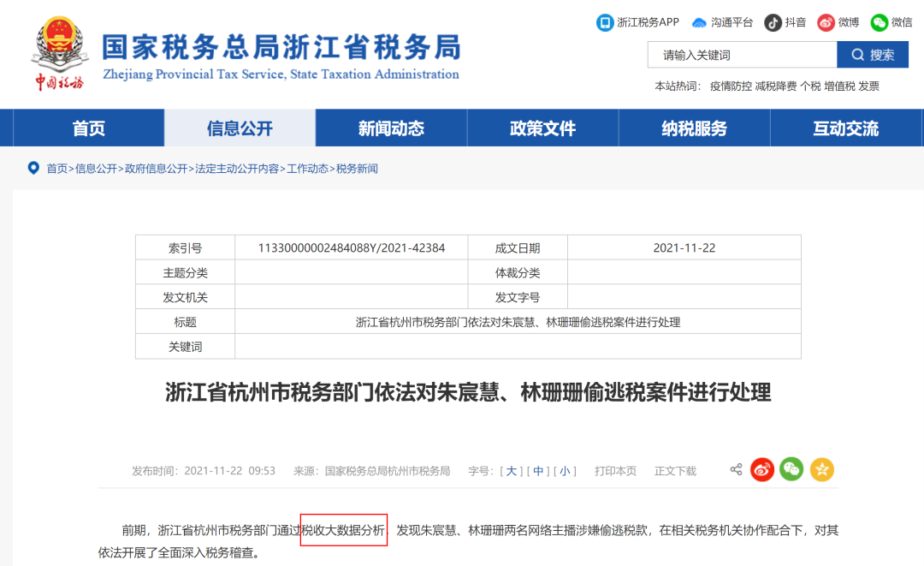The image size is (924, 566).
Task: Click the share network icon near the article
Action: (735, 469)
